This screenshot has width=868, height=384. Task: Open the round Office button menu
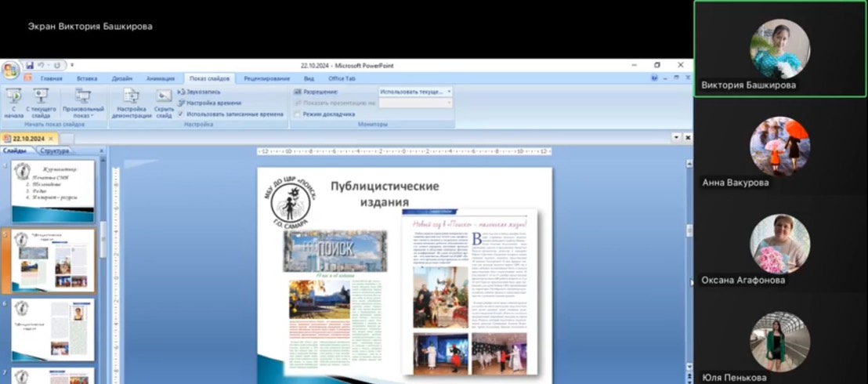(x=10, y=69)
